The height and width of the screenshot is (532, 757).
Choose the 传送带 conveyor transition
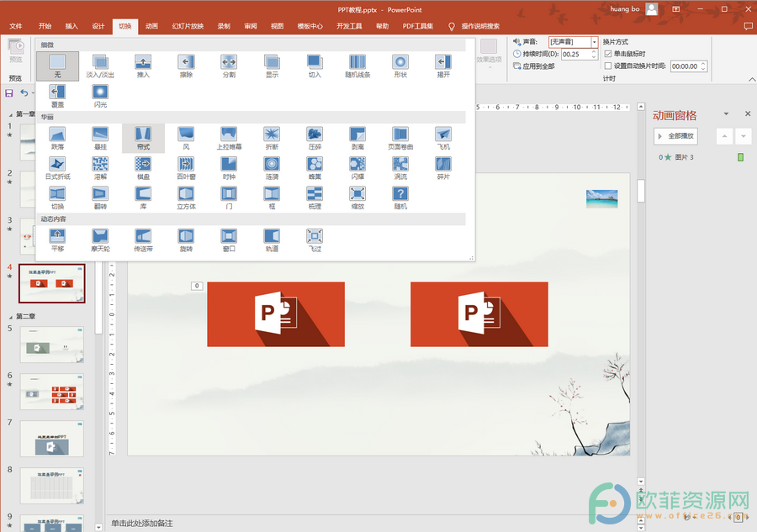click(x=143, y=240)
